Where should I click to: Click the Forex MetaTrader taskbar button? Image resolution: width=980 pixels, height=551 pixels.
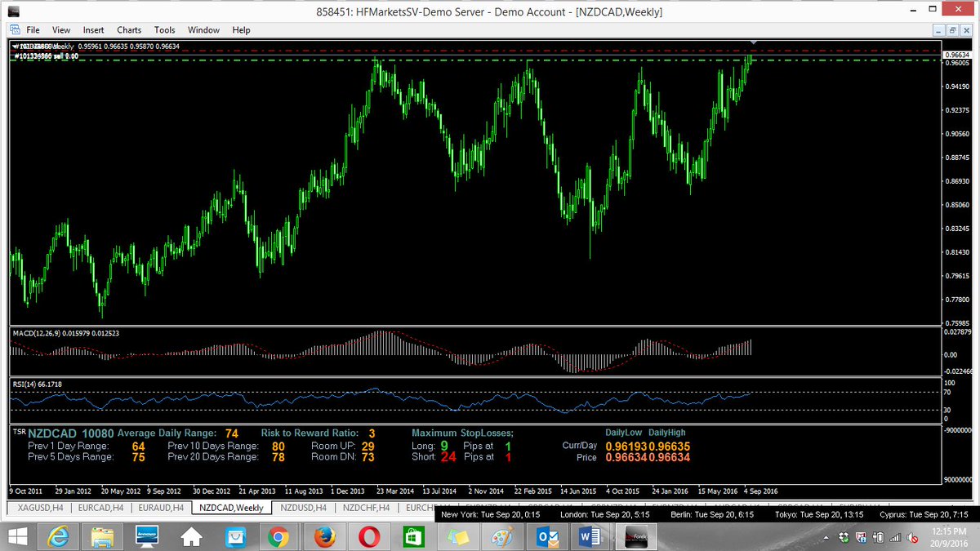coord(636,537)
